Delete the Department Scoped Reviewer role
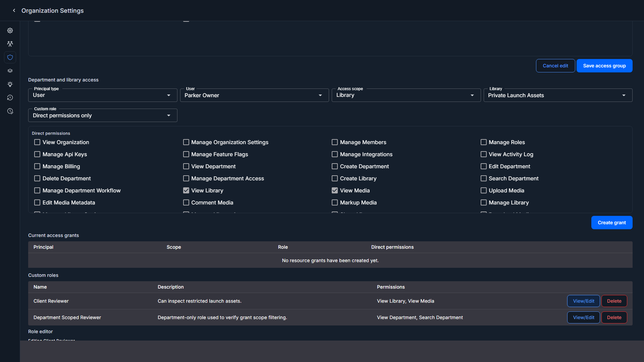 (x=614, y=317)
